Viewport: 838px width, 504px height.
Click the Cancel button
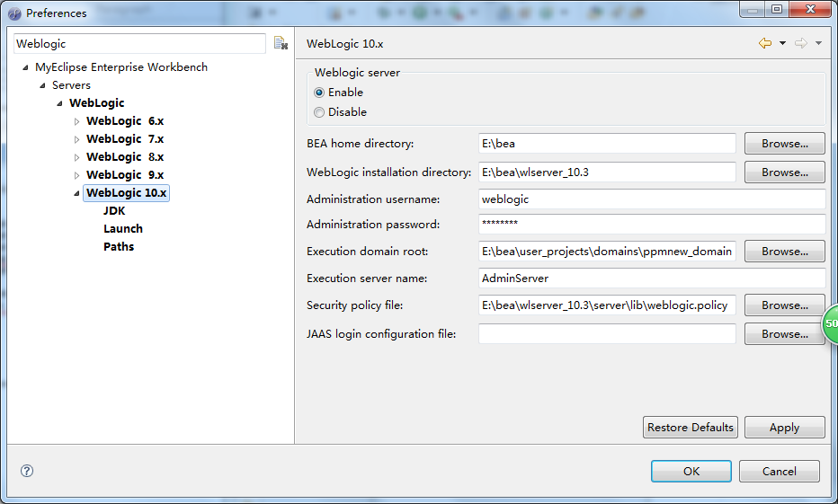tap(780, 472)
